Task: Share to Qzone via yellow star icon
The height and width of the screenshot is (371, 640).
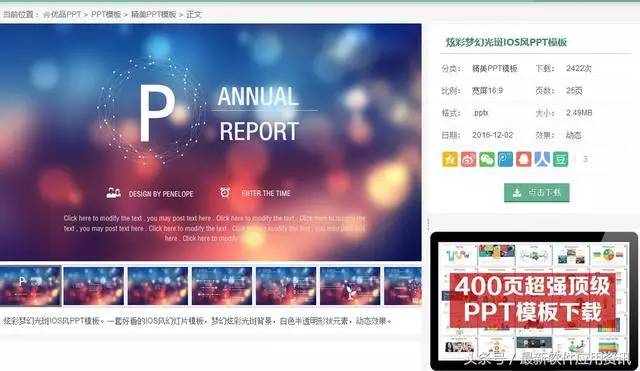Action: tap(450, 159)
